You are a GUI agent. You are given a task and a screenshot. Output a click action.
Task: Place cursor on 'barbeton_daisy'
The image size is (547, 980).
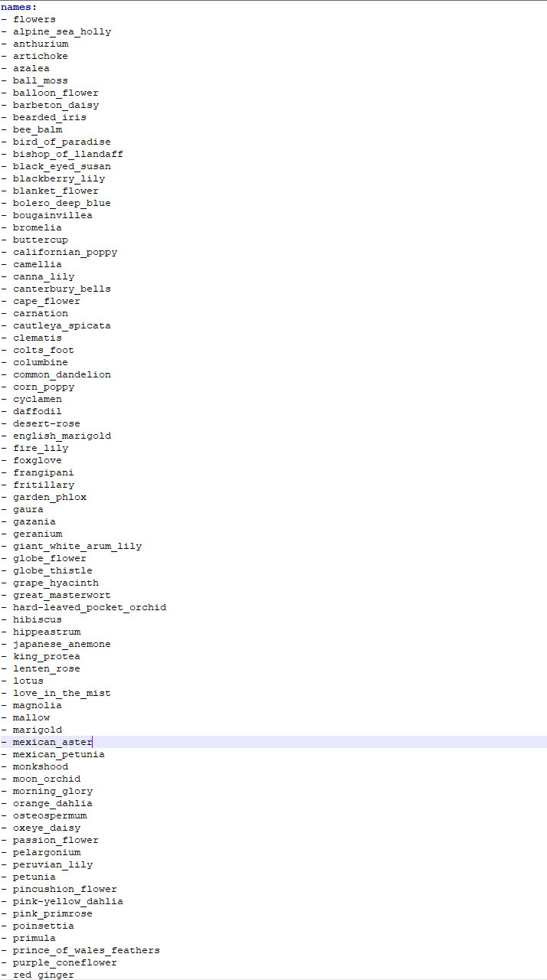55,105
